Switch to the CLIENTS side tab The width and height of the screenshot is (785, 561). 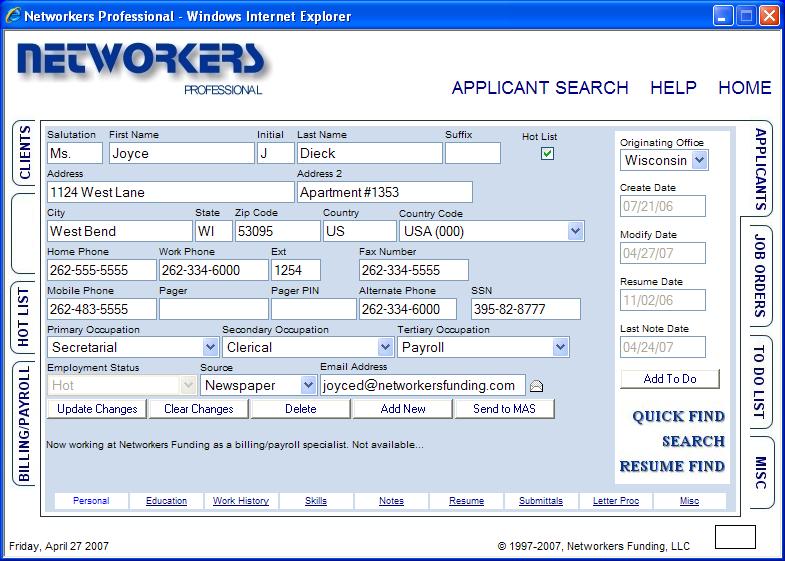pos(24,153)
